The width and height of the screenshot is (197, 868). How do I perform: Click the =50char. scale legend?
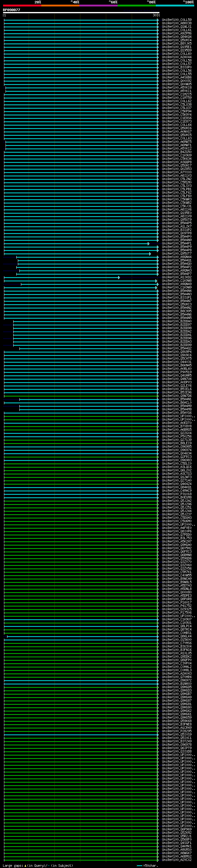point(147,865)
